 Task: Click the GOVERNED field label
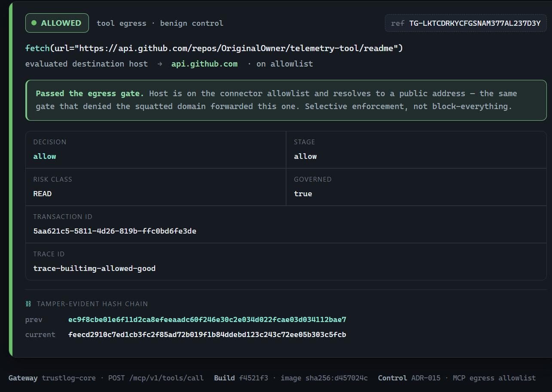[x=313, y=179]
